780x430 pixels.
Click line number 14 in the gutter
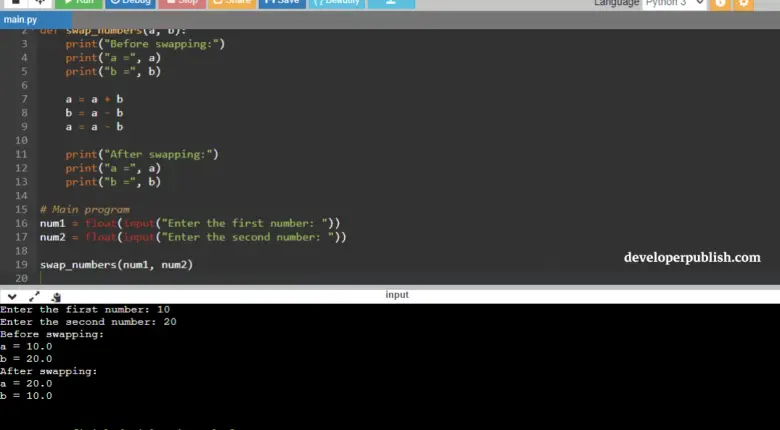(x=21, y=196)
